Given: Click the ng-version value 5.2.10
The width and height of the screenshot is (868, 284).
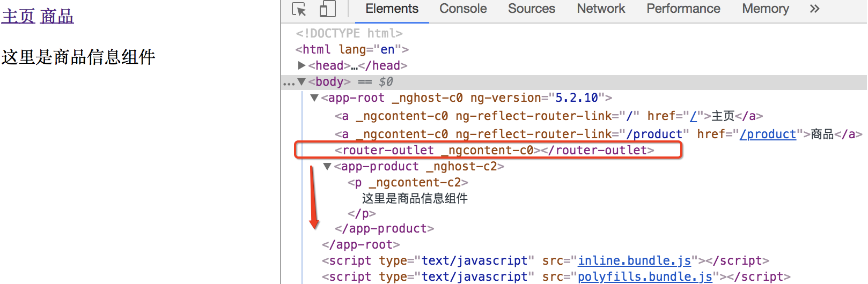Looking at the screenshot, I should point(577,98).
